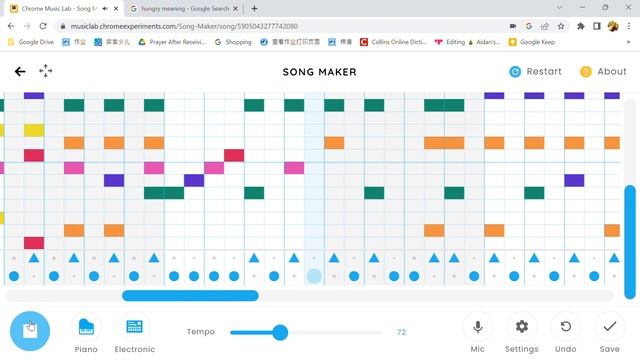Open Aidan's... bookmark
640x360 pixels.
pyautogui.click(x=484, y=42)
